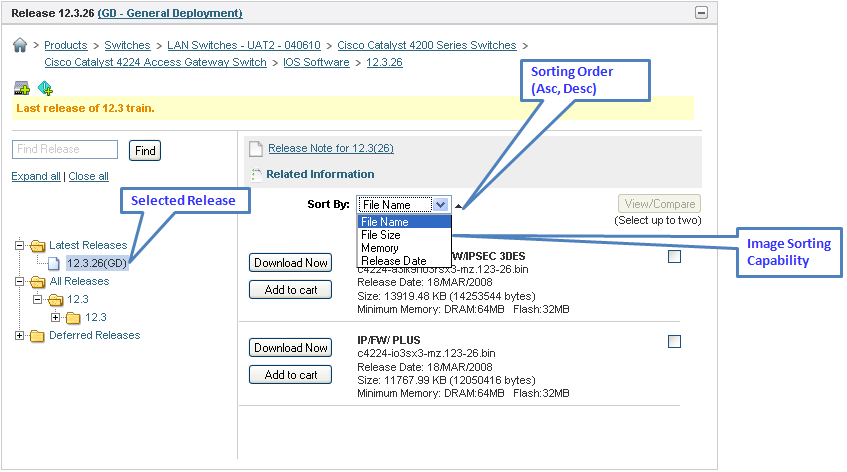Click 'Size: 13919.48 KB (14253544 bytes)' text

pyautogui.click(x=446, y=296)
